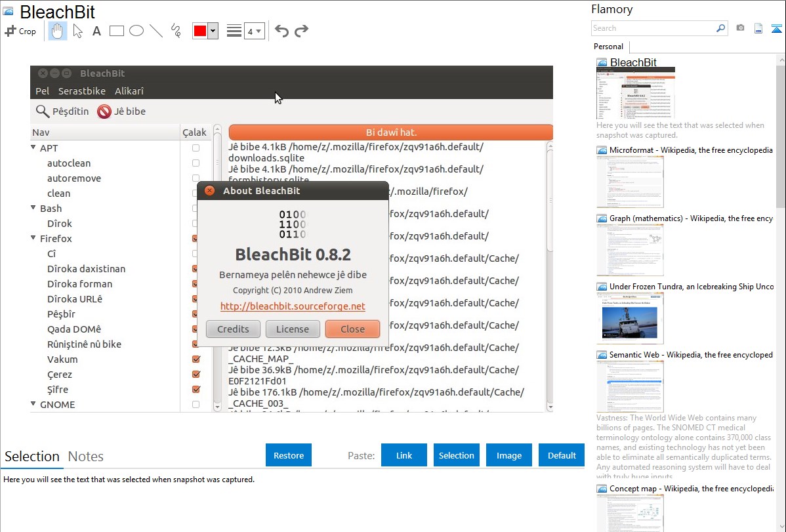Collapse the Firefox tree group
Screen dimensions: 786x532
click(x=33, y=237)
